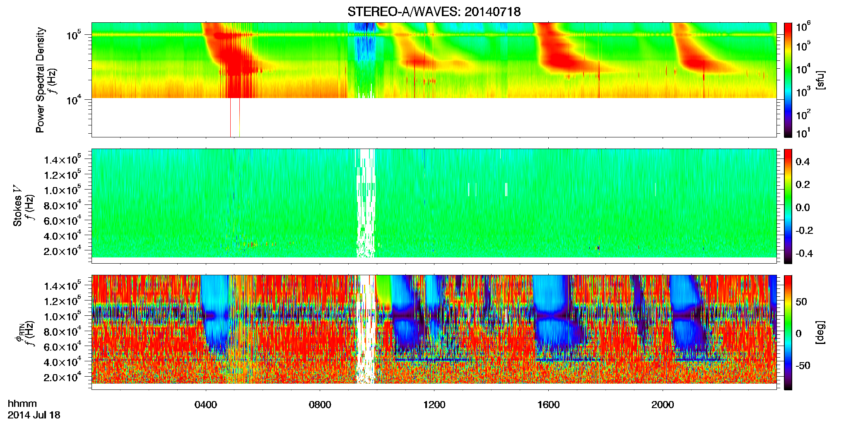868x447 pixels.
Task: Click the 10^4 tick on top panel
Action: pyautogui.click(x=74, y=100)
